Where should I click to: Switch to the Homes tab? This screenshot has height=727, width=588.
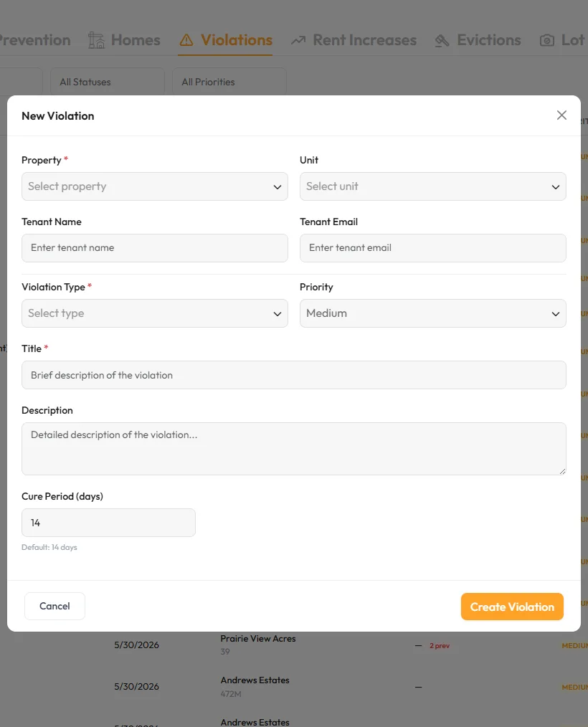(x=124, y=40)
